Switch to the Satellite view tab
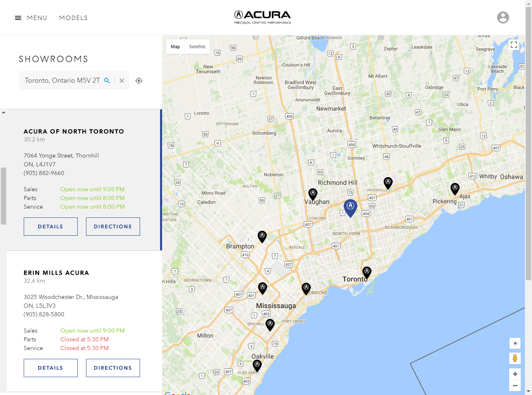The image size is (532, 395). 197,47
